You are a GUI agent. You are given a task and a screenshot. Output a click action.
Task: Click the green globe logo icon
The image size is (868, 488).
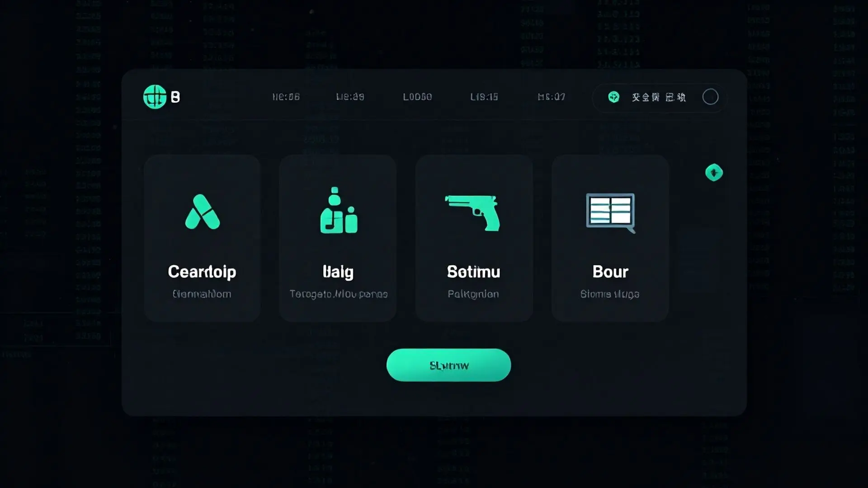click(155, 97)
